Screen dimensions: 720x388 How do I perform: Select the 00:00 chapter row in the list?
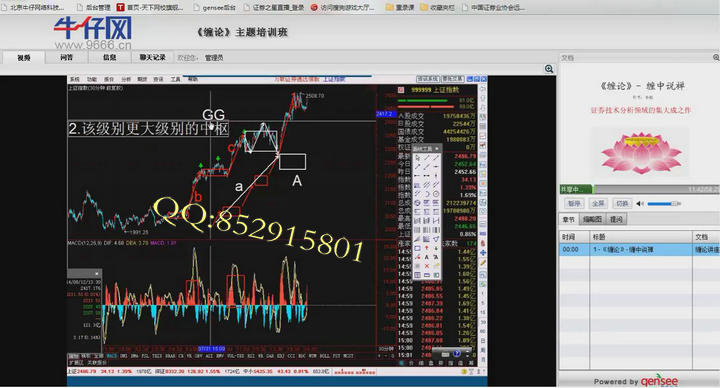(639, 250)
